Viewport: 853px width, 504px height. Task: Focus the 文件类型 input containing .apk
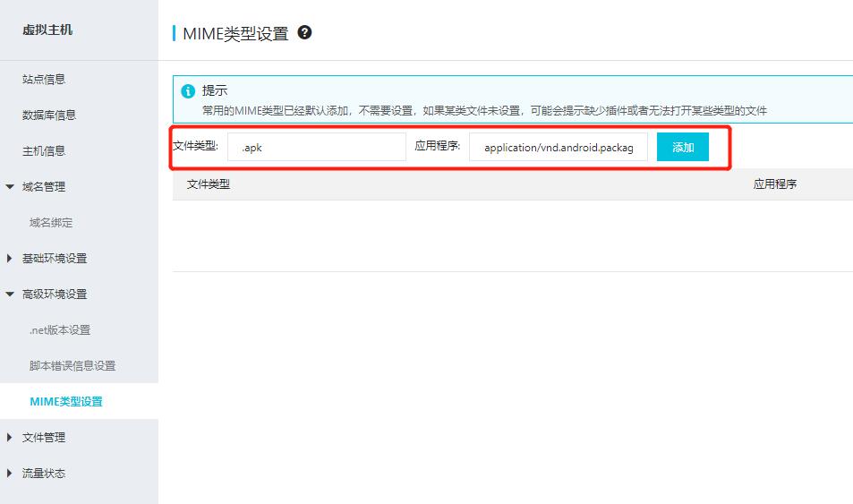tap(316, 148)
